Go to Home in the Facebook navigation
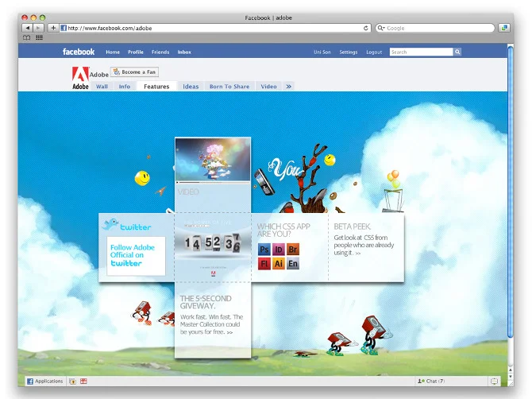The image size is (532, 399). click(113, 52)
